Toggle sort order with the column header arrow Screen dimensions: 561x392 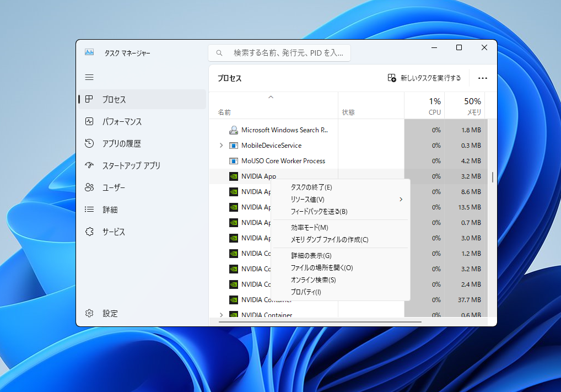[271, 97]
